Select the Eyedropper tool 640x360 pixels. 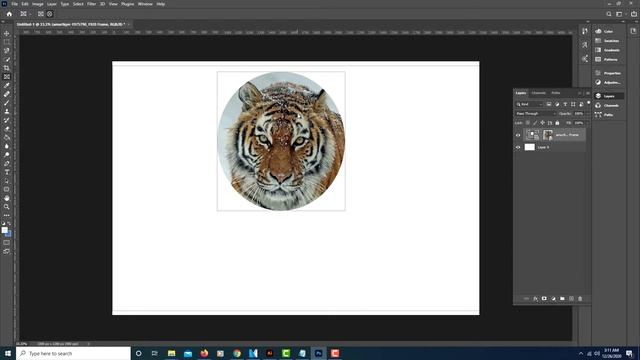[7, 85]
